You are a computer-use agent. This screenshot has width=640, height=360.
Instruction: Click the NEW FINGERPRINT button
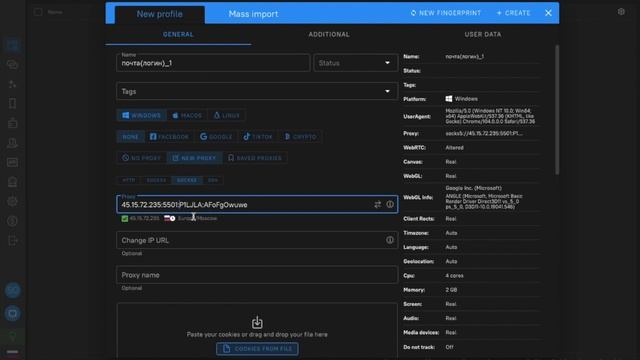coord(446,13)
